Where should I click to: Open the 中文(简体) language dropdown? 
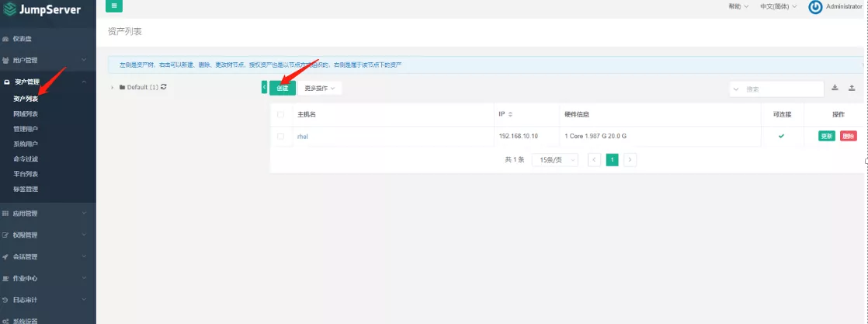[x=779, y=7]
